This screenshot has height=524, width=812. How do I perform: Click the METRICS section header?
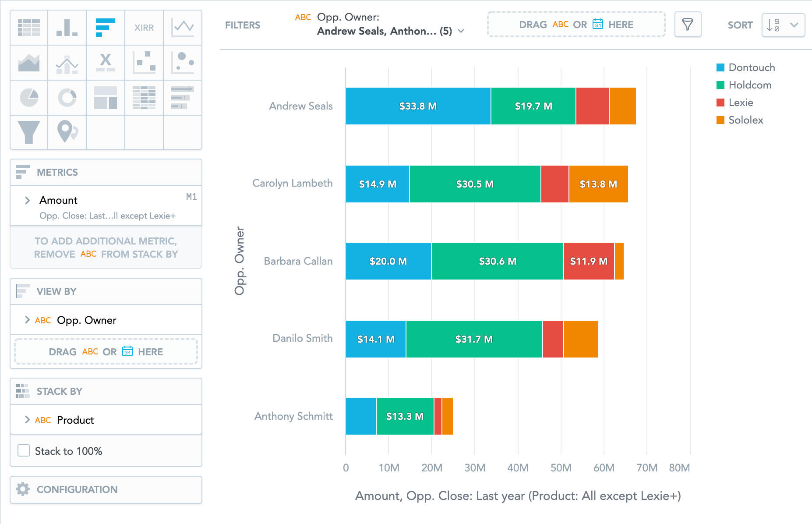(x=106, y=172)
